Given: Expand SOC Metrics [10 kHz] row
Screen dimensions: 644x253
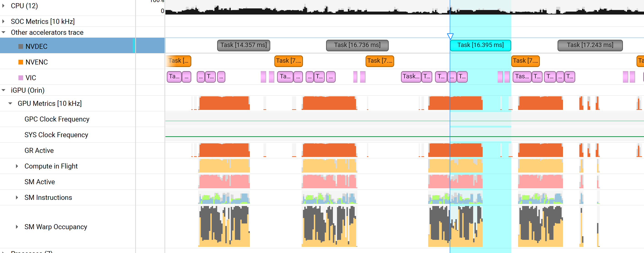Looking at the screenshot, I should point(3,21).
